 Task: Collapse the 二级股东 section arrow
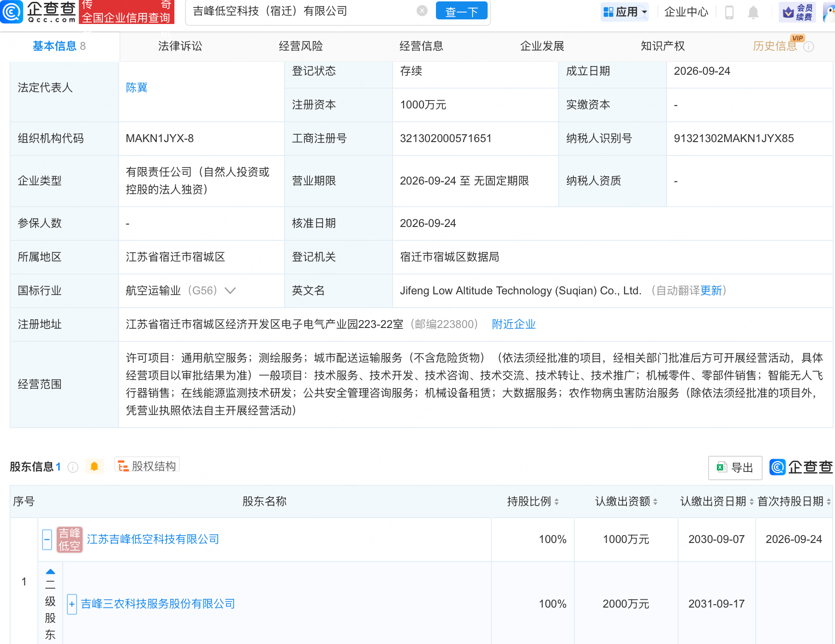[50, 572]
